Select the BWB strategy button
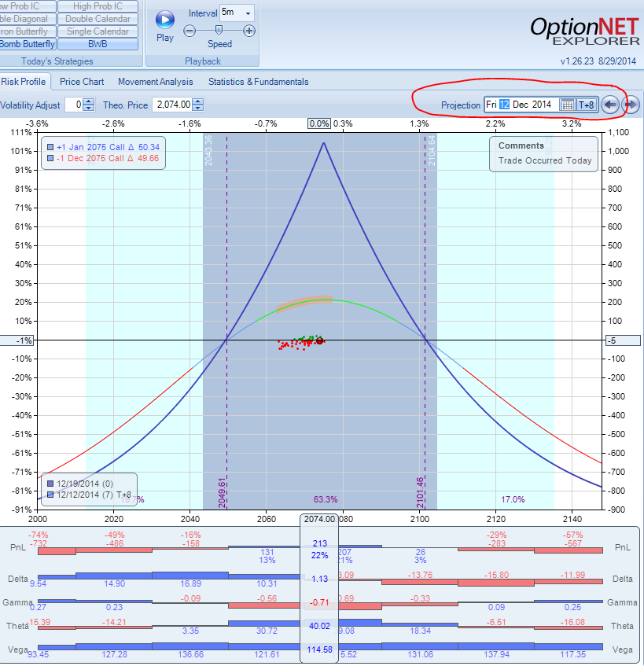This screenshot has height=666, width=644. 98,44
